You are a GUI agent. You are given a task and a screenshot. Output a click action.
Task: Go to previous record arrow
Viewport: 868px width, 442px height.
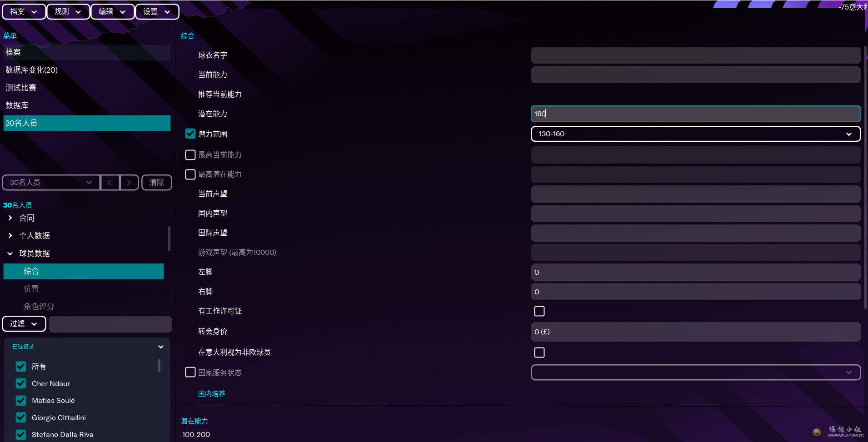110,182
